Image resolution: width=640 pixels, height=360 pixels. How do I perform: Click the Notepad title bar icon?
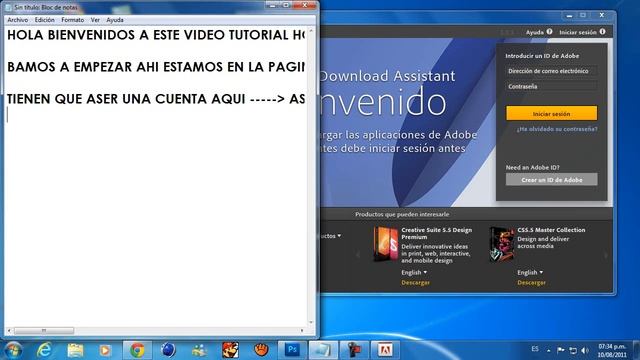(x=8, y=7)
